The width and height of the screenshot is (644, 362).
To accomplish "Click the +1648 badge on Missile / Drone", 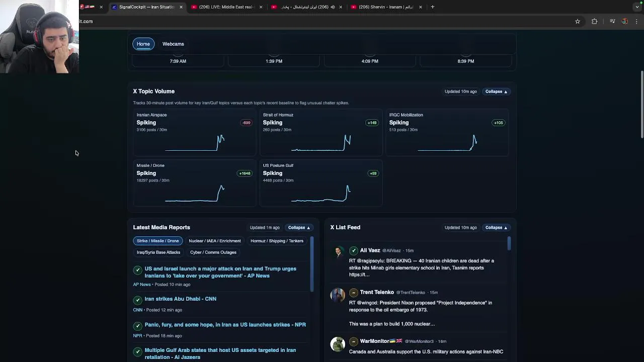I will point(245,173).
